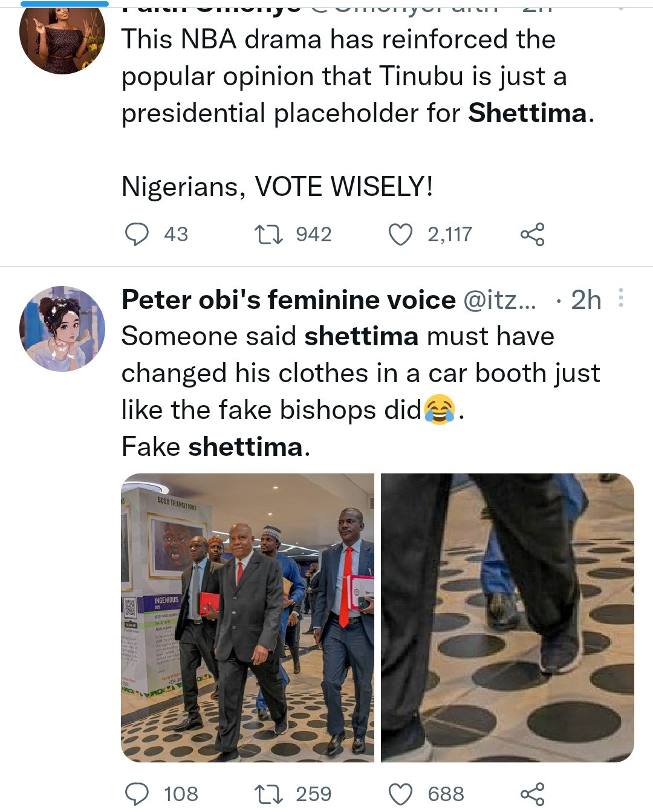Like the fake shettima tweet
Viewport: 653px width, 812px height.
(400, 794)
